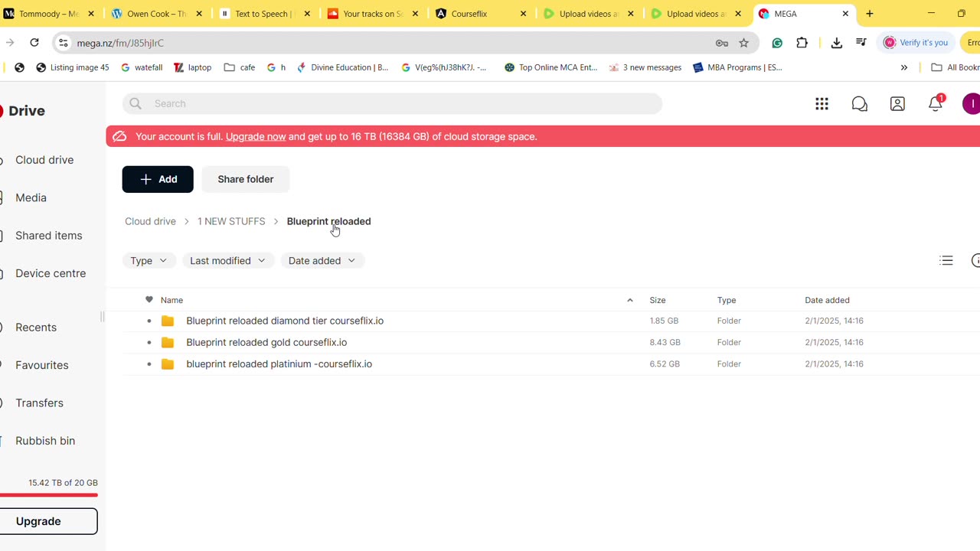Viewport: 980px width, 551px height.
Task: Switch to Your tracks tab
Action: [x=372, y=14]
